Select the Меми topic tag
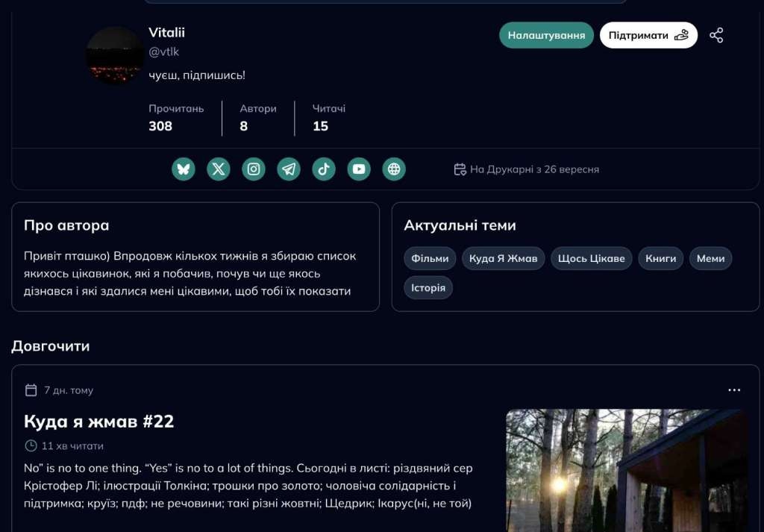The height and width of the screenshot is (532, 764). pyautogui.click(x=710, y=258)
